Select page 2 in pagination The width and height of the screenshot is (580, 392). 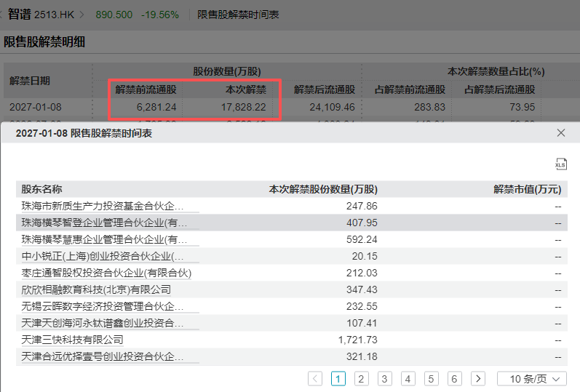[362, 379]
